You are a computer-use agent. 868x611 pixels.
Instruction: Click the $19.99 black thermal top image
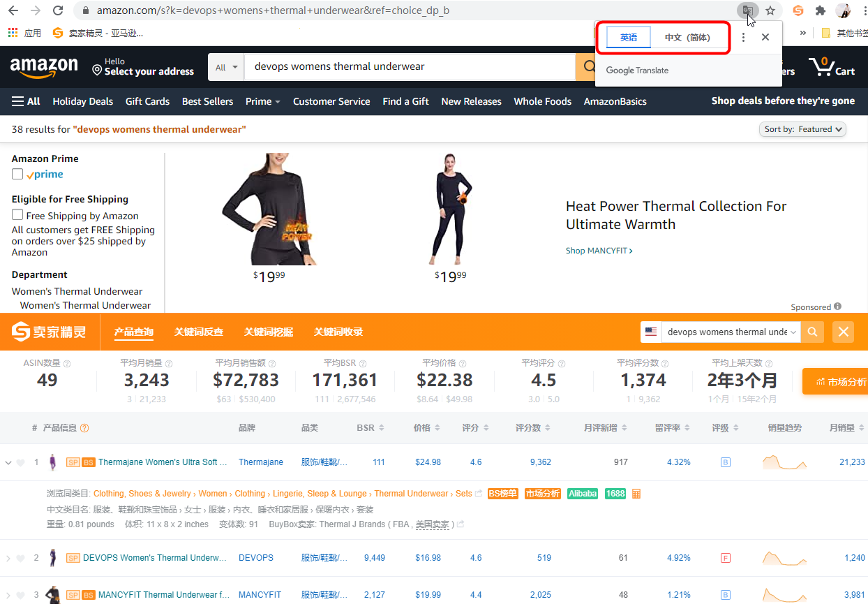click(269, 209)
